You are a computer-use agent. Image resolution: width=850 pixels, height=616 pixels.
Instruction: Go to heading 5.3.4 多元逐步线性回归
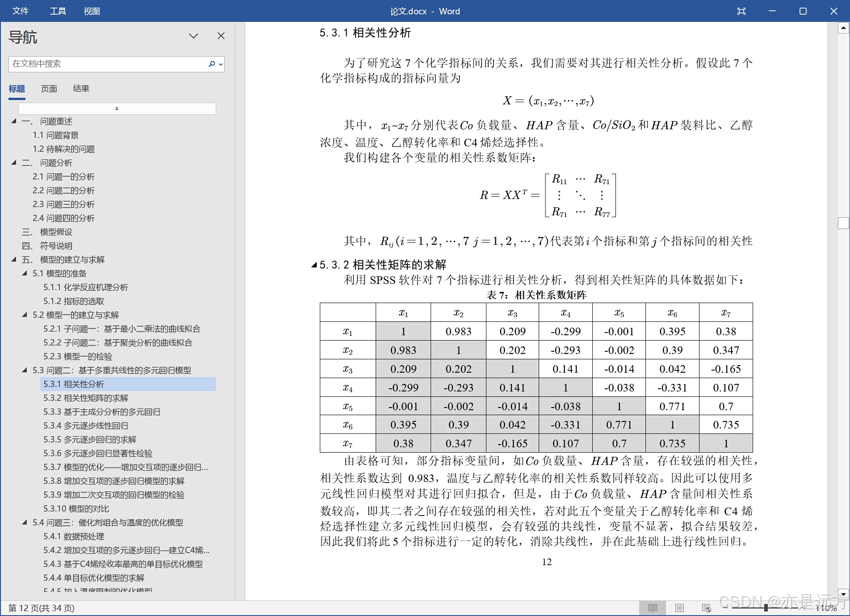86,426
